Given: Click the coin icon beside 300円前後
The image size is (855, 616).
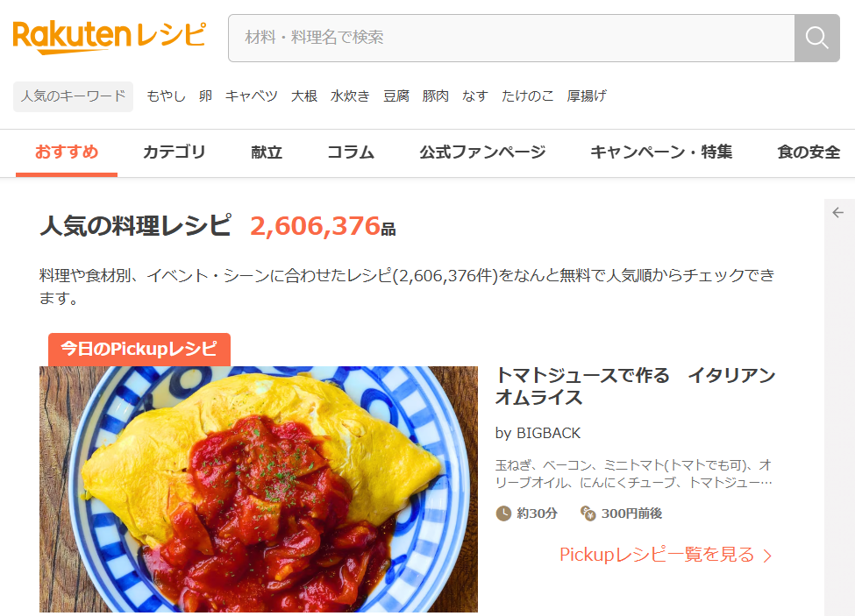Looking at the screenshot, I should pyautogui.click(x=588, y=513).
